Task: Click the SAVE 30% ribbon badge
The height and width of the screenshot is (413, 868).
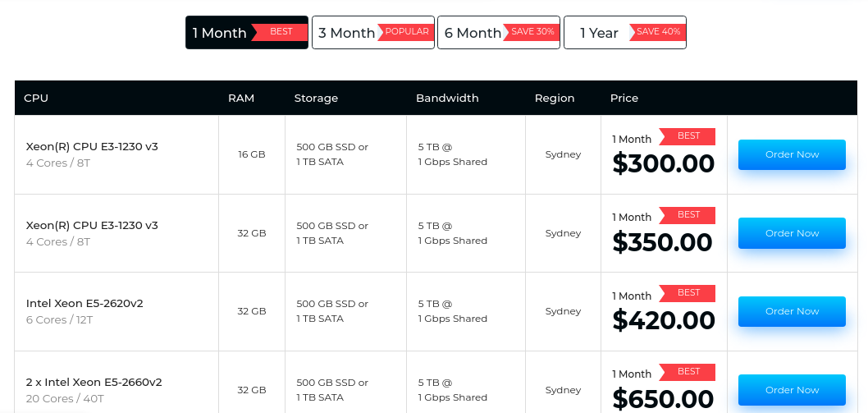Action: point(532,32)
